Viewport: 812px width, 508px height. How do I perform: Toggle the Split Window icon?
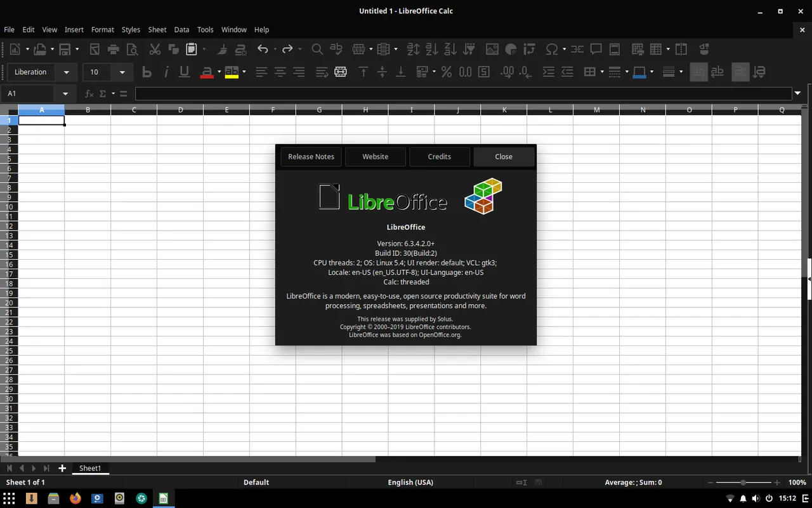point(681,49)
